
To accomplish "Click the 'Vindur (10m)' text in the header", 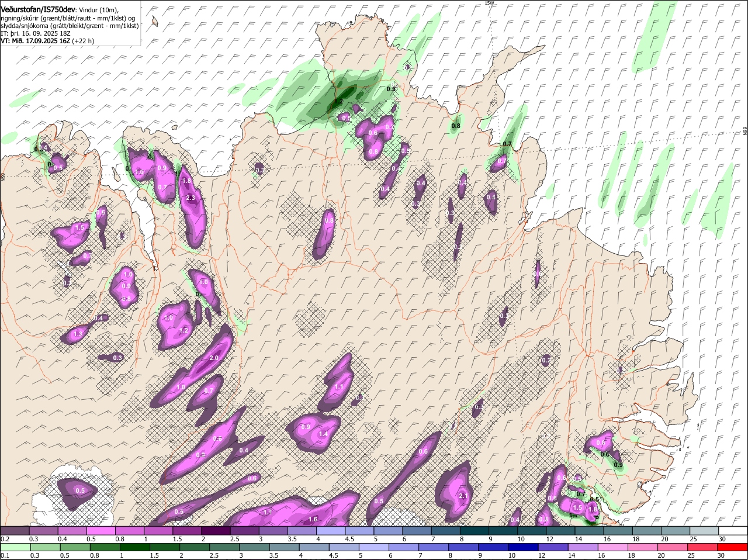I will click(x=98, y=10).
